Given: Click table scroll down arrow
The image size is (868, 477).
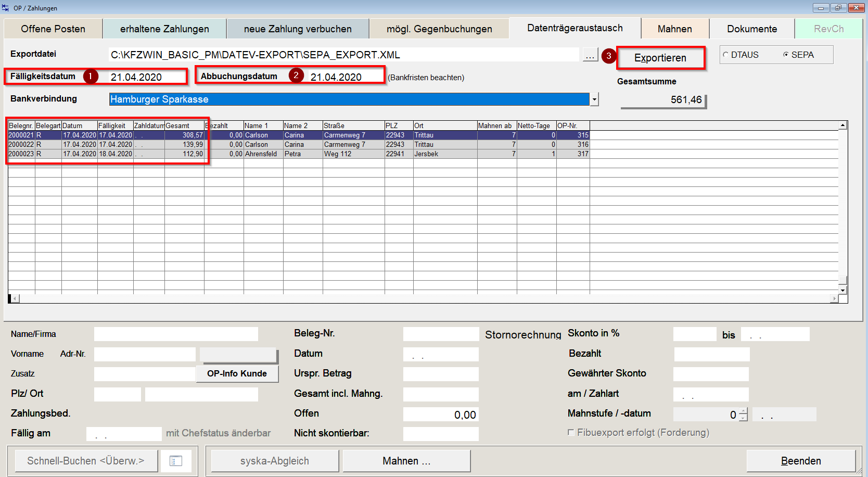Looking at the screenshot, I should (x=843, y=290).
